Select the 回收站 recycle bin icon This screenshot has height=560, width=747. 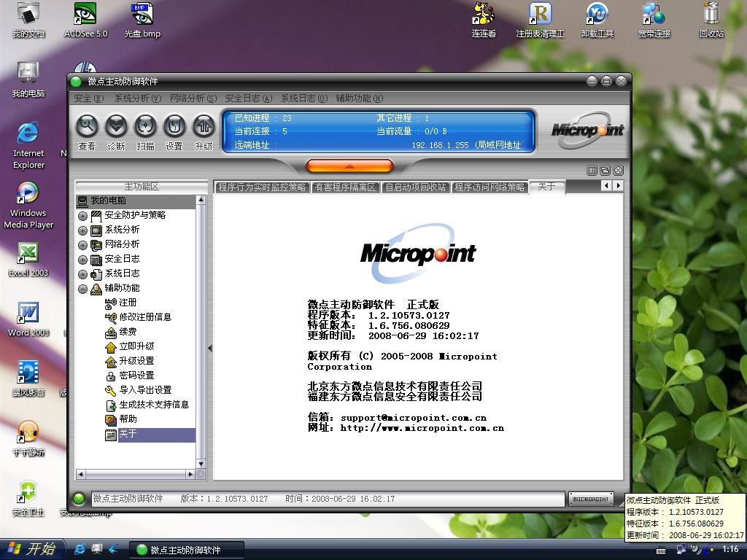711,20
